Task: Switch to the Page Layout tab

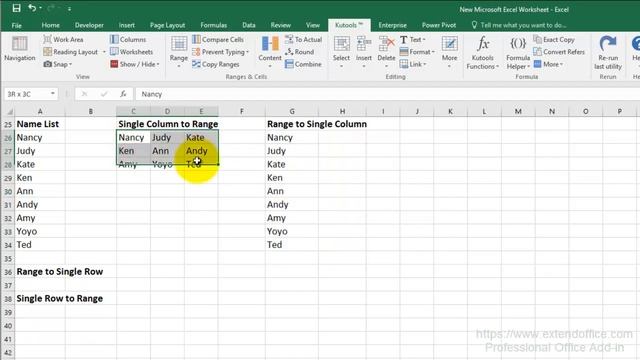Action: coord(167,25)
